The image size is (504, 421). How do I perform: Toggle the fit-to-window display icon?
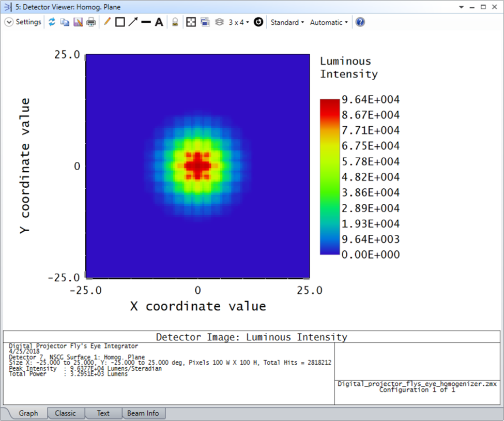(x=191, y=22)
